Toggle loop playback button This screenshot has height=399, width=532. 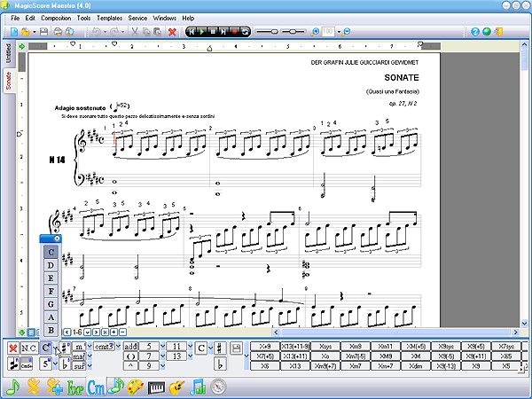click(x=245, y=32)
